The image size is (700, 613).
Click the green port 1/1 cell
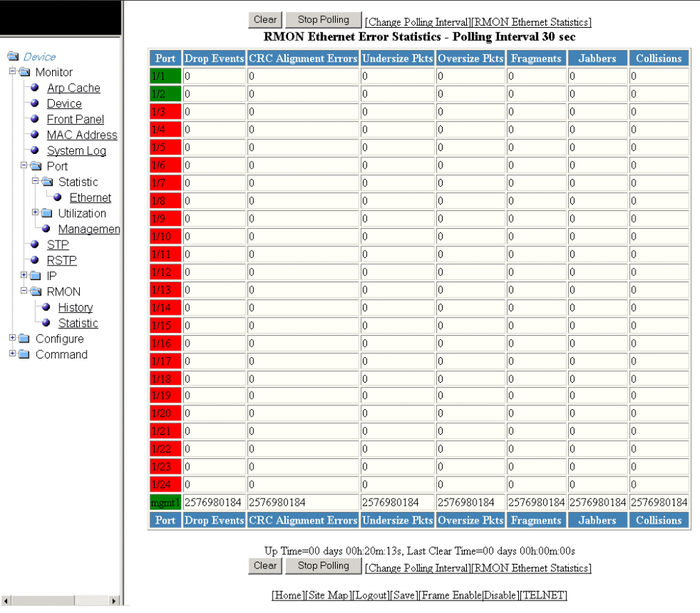[166, 76]
